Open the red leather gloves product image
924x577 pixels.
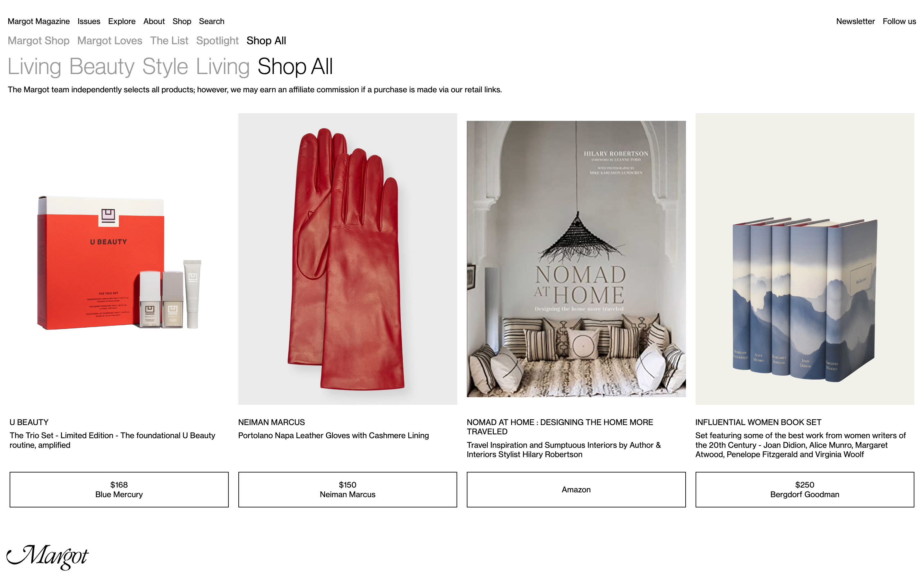(347, 259)
